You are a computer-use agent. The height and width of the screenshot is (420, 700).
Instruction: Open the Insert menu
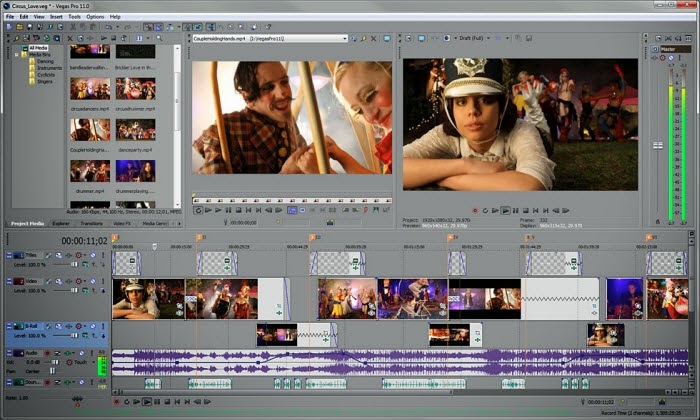point(56,17)
